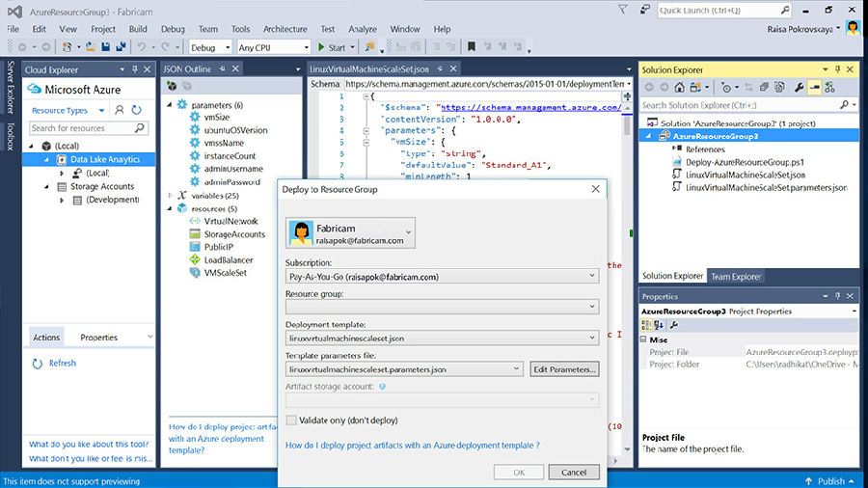Open Template parameters file dropdown
The image size is (868, 488).
[x=516, y=368]
